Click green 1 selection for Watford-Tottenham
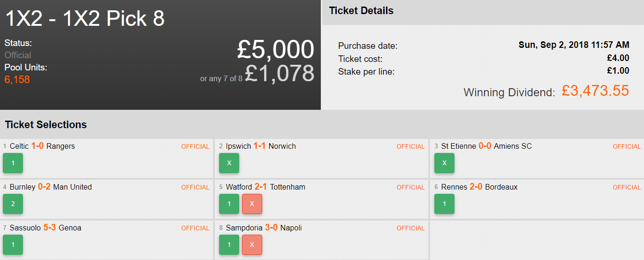Viewport: 644px width, 260px height. 229,204
